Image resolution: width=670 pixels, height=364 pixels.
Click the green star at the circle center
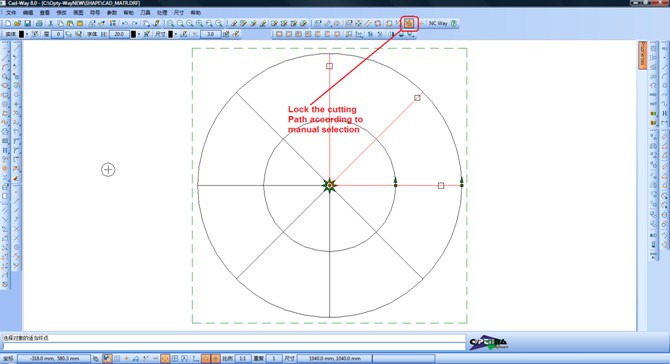(329, 185)
